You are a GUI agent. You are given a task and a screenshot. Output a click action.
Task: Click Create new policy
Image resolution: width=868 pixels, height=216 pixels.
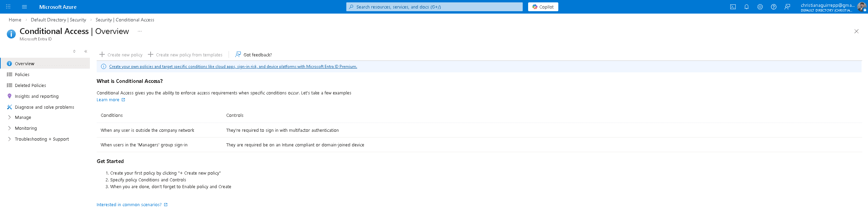(x=121, y=55)
